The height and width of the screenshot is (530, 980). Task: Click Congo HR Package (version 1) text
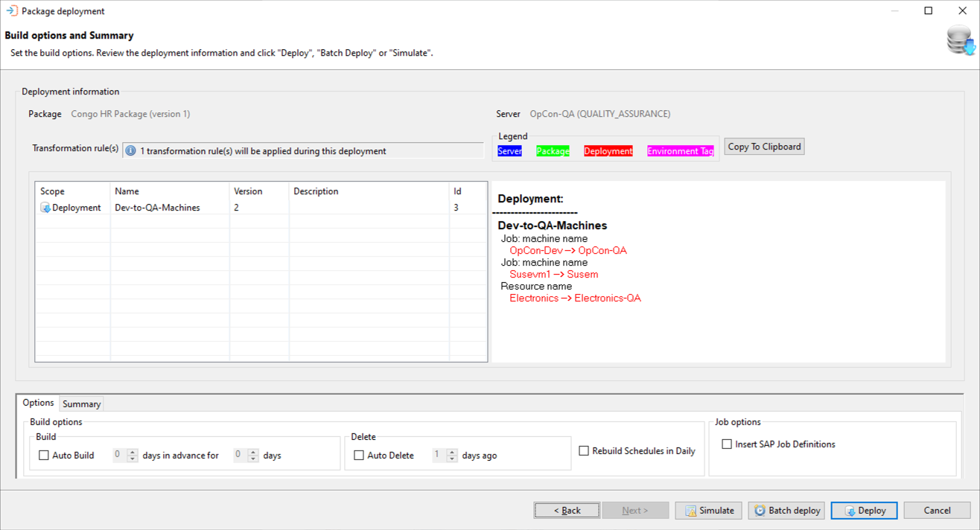click(x=130, y=114)
